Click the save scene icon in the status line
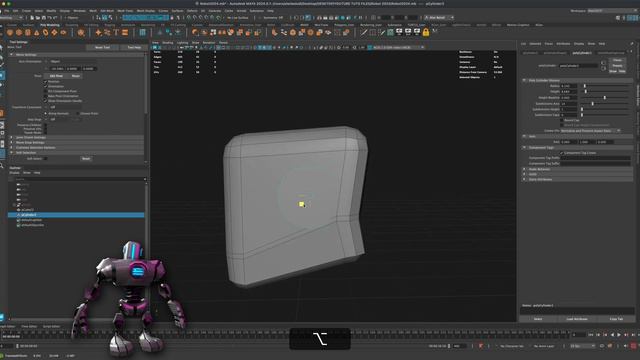The height and width of the screenshot is (360, 640). tap(44, 18)
